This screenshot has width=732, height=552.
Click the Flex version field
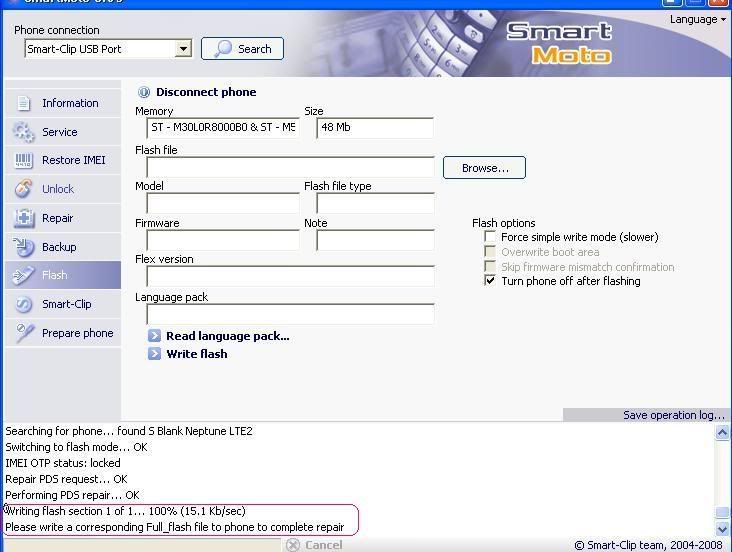click(290, 276)
